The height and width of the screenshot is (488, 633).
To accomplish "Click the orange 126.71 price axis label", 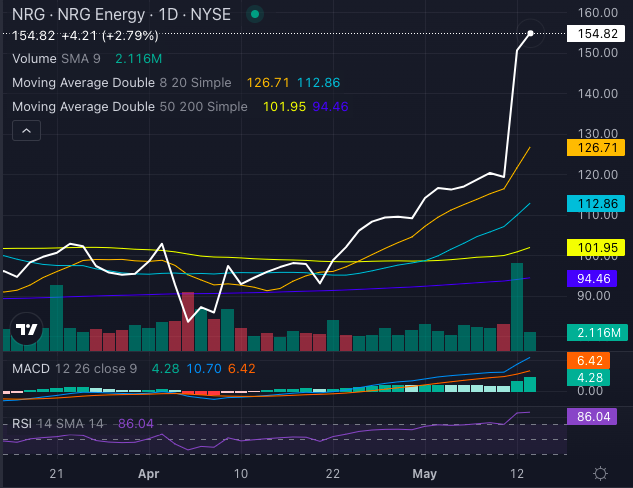I will (x=596, y=148).
